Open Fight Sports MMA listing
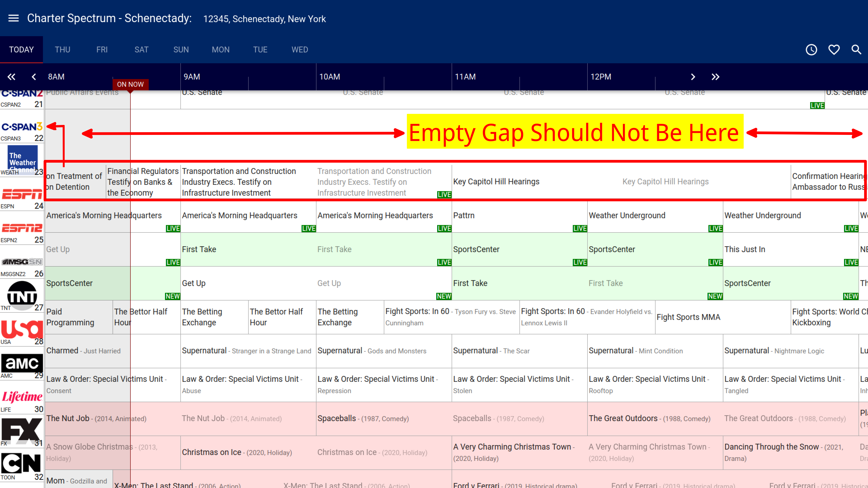 [723, 317]
